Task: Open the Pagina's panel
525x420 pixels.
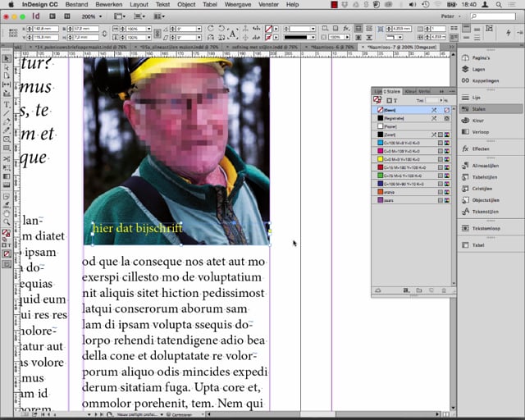Action: pyautogui.click(x=481, y=58)
